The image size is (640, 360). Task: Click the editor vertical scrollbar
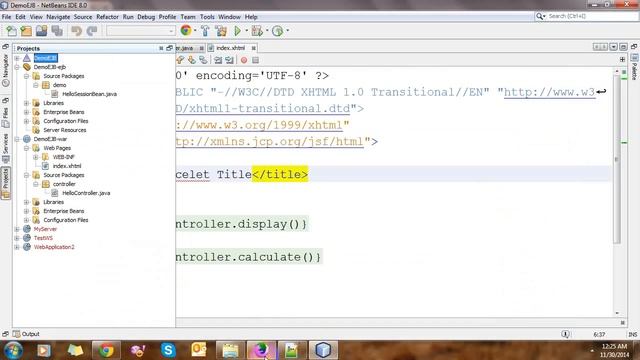[617, 159]
